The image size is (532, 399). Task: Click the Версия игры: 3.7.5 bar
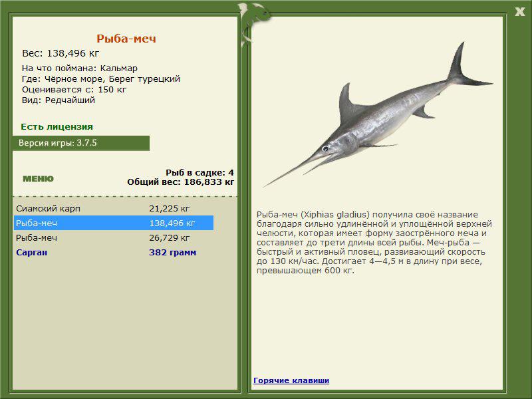tap(80, 143)
